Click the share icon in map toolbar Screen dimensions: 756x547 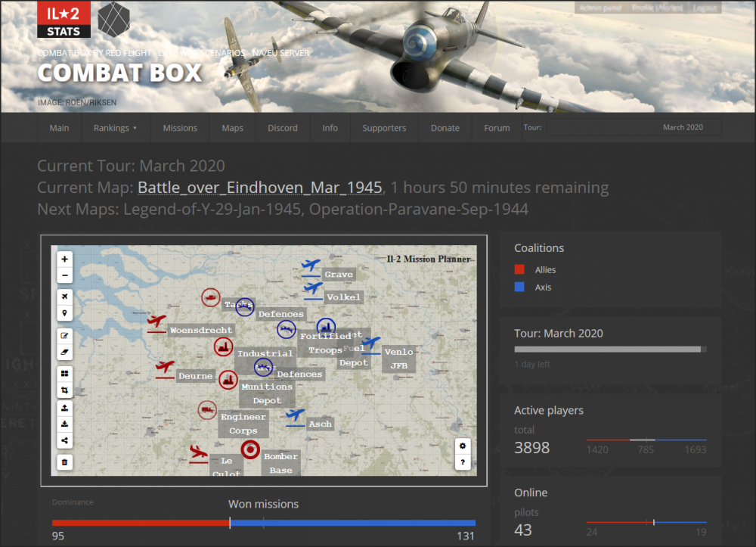coord(64,440)
